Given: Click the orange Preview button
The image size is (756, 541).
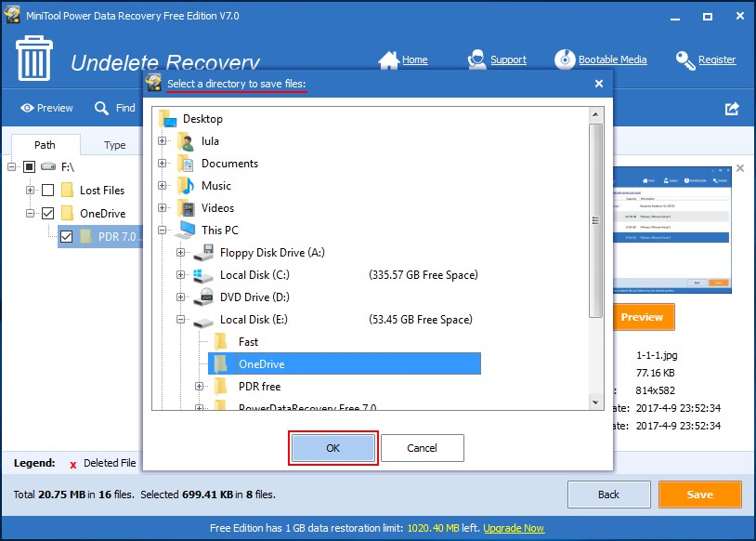Looking at the screenshot, I should point(644,317).
